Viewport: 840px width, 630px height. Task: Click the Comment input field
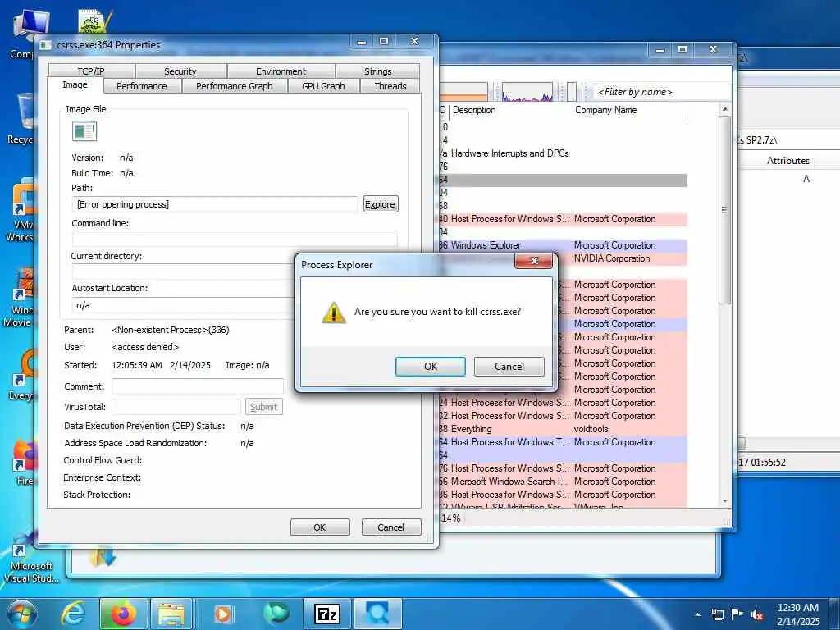click(197, 386)
